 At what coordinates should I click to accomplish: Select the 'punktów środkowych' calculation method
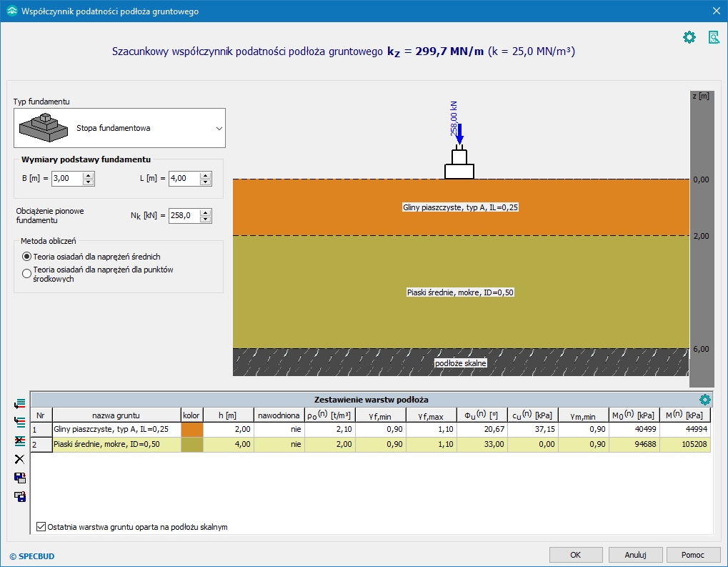coord(27,273)
